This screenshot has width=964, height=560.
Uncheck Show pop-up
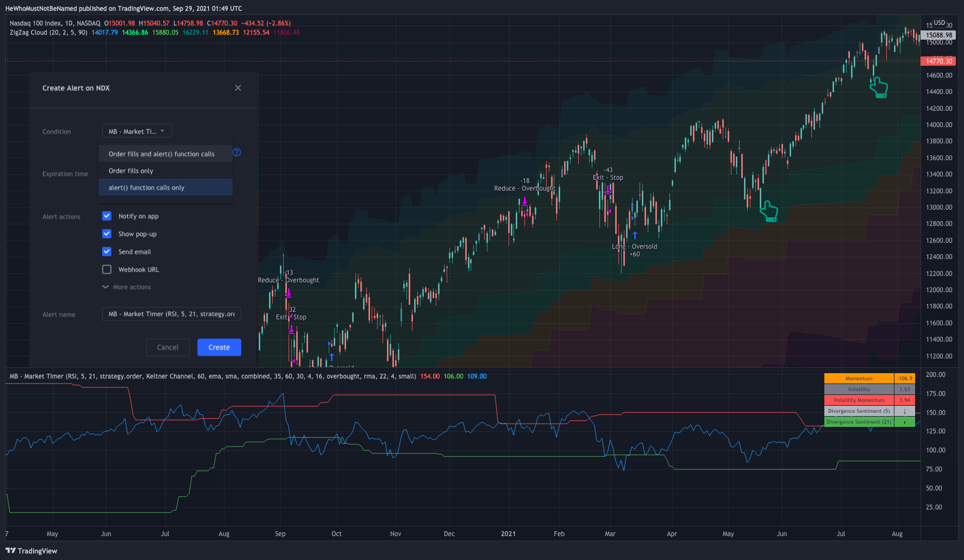click(x=107, y=234)
